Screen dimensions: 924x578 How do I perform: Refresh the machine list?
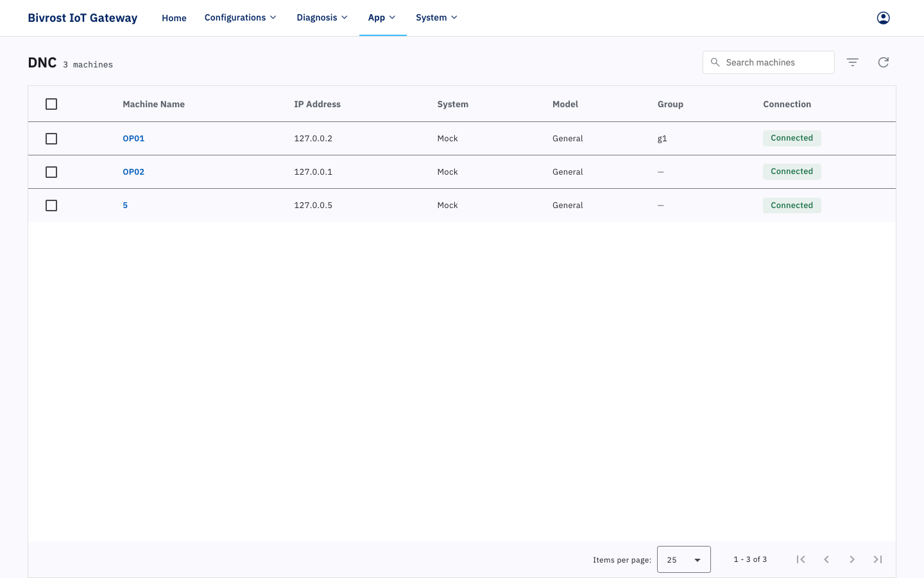click(883, 62)
